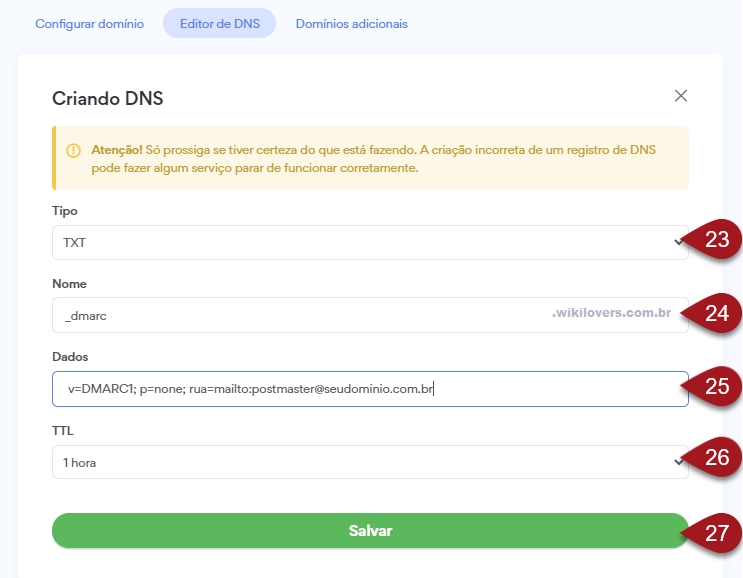Click the warning exclamation icon
This screenshot has height=578, width=743.
pyautogui.click(x=73, y=151)
